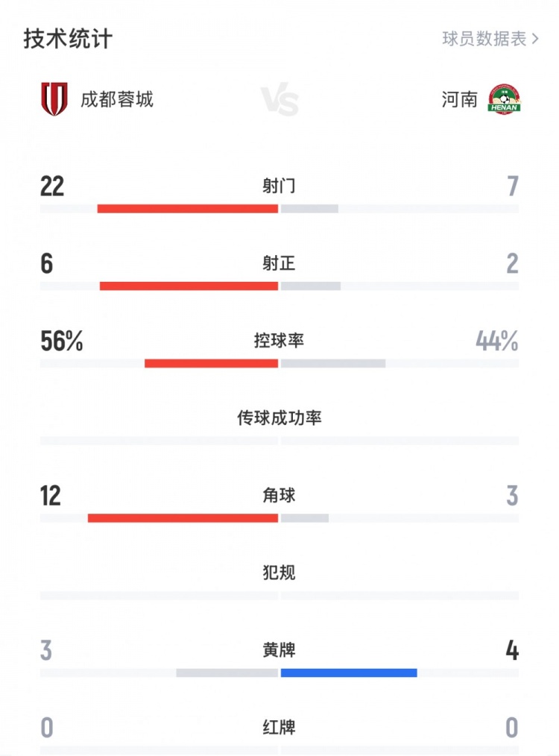Click the 河南 team badge
Screen dimensions: 559x756
pos(506,98)
